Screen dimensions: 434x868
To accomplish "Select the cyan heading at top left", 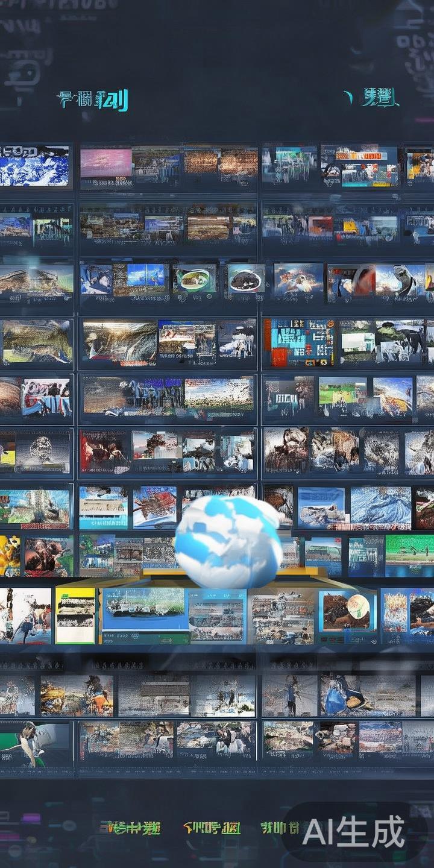I will 93,100.
